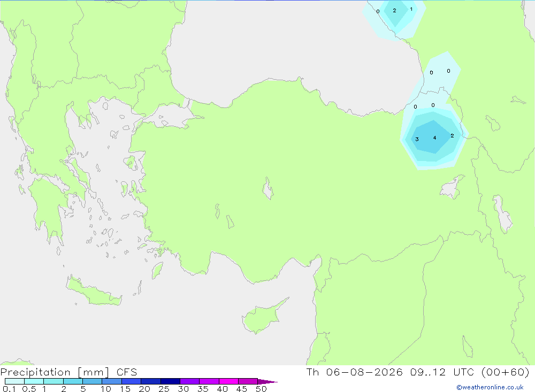The width and height of the screenshot is (535, 392).
Task: Select the 25–30 mm navy legend swatch
Action: tap(170, 381)
